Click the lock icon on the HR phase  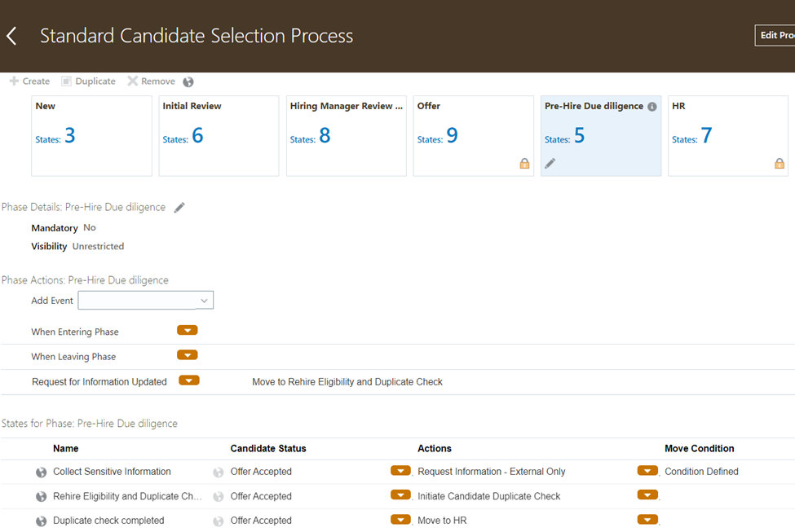[780, 163]
